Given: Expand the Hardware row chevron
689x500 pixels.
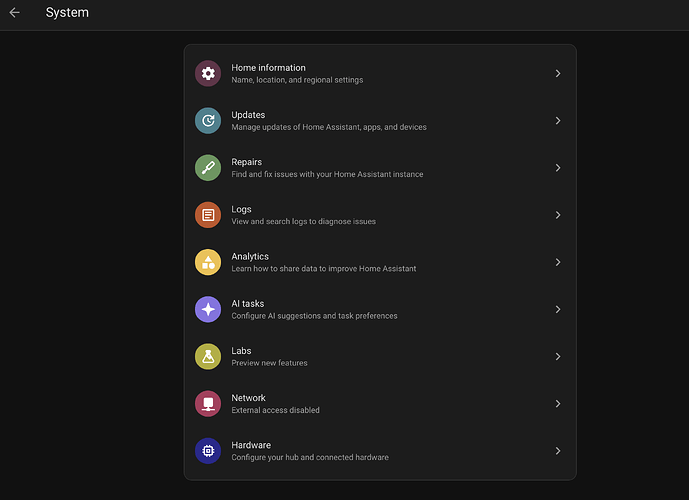Looking at the screenshot, I should pos(558,451).
